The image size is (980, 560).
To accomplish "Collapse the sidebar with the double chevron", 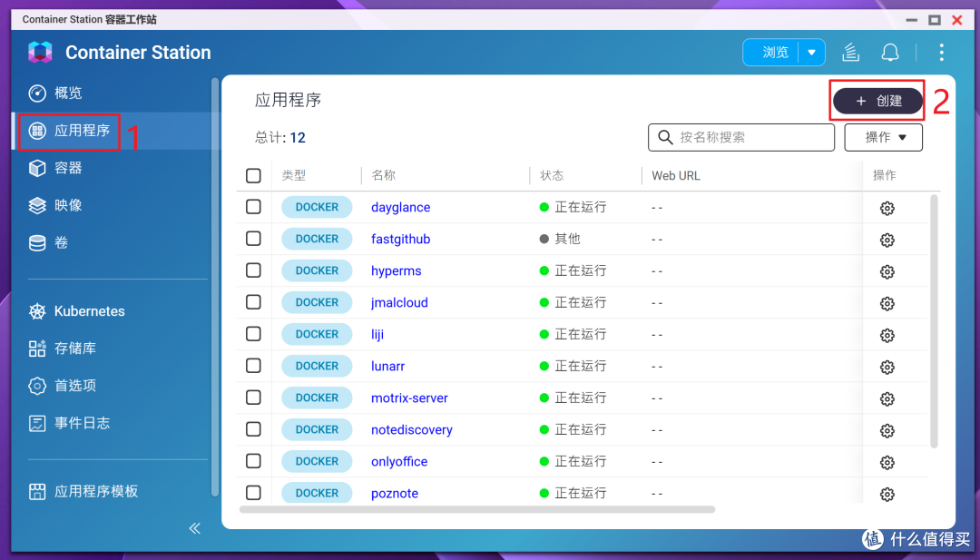I will (x=195, y=529).
